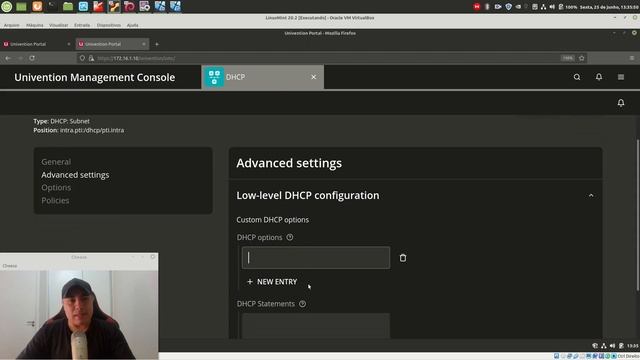This screenshot has height=360, width=640.
Task: Open a new Firefox tab
Action: [157, 44]
